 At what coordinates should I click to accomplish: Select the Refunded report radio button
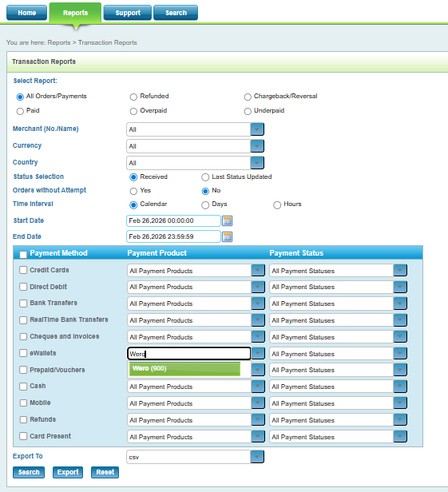[x=133, y=97]
